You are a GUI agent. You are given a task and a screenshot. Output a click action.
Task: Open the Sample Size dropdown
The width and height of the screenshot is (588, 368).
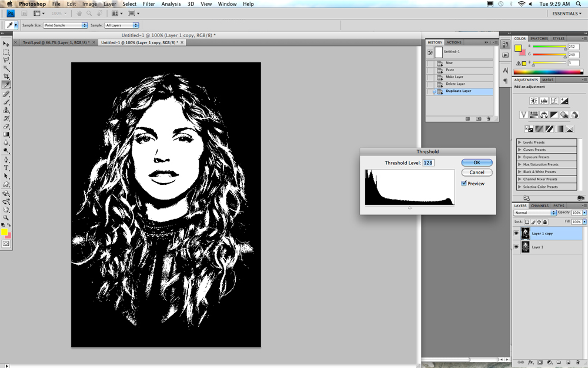pos(65,25)
